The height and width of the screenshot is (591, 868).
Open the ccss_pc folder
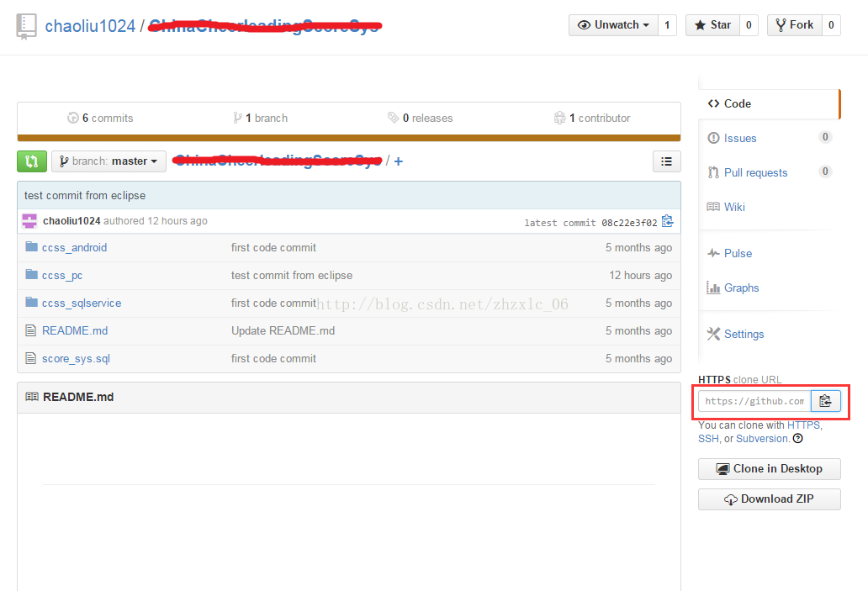[x=62, y=276]
